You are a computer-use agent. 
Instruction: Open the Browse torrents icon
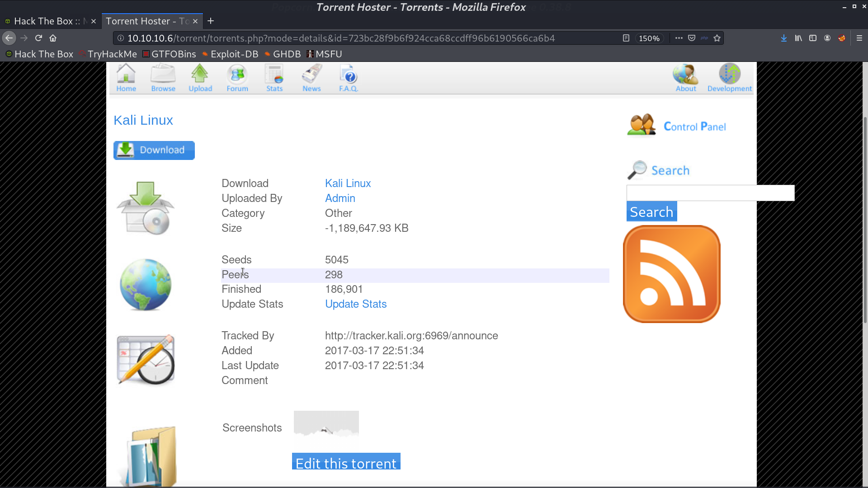pyautogui.click(x=163, y=78)
